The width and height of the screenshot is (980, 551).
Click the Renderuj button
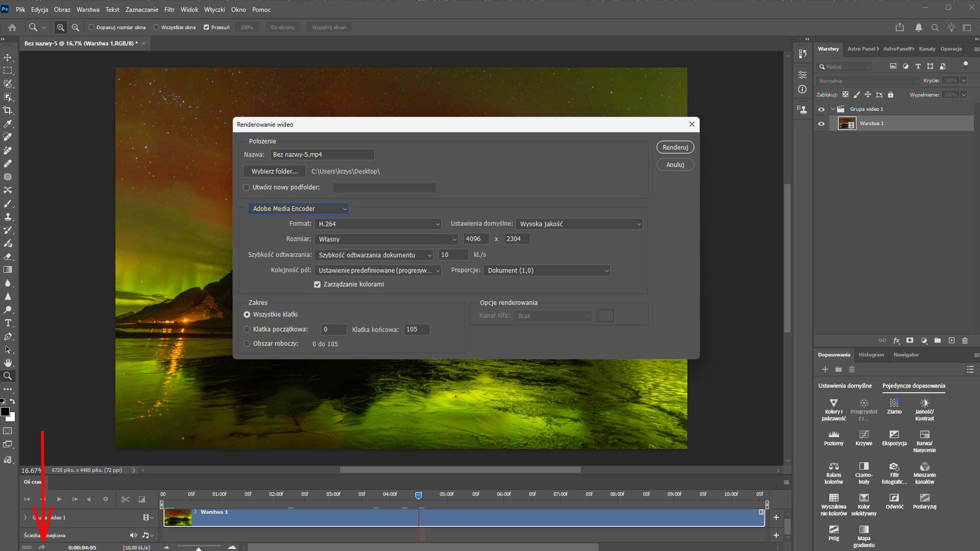pos(675,148)
